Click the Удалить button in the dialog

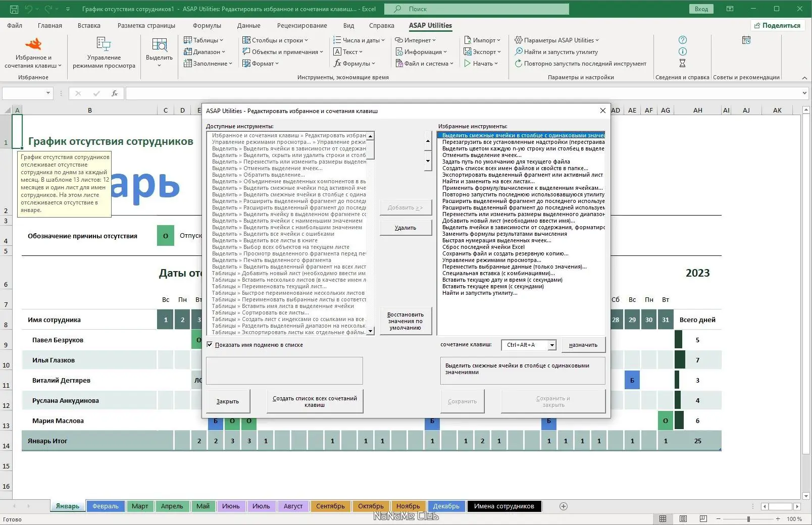coord(405,228)
